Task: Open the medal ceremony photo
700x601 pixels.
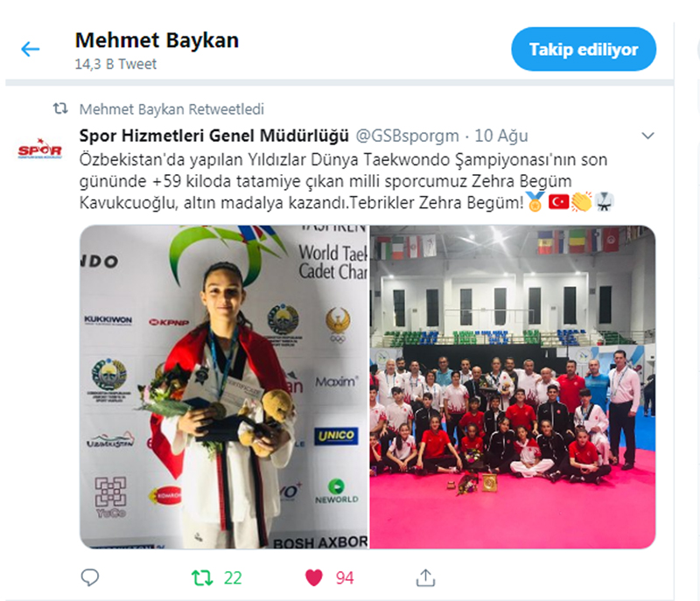Action: [224, 387]
